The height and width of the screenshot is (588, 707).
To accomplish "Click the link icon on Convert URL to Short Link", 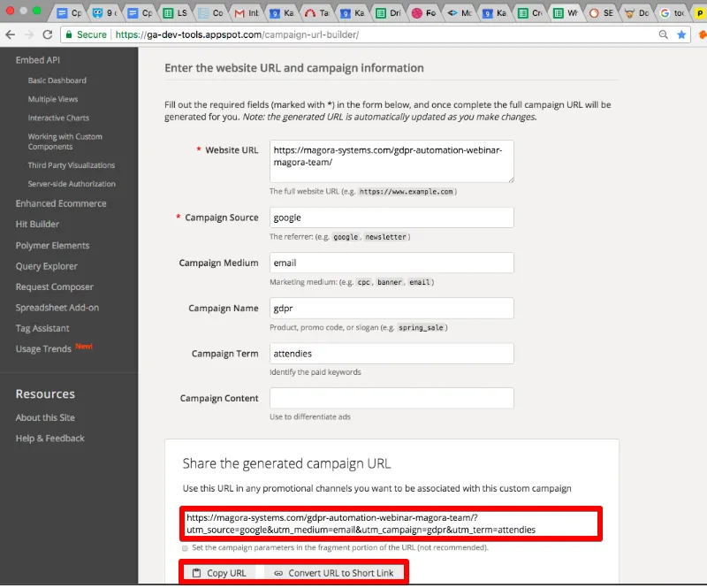I will click(278, 573).
